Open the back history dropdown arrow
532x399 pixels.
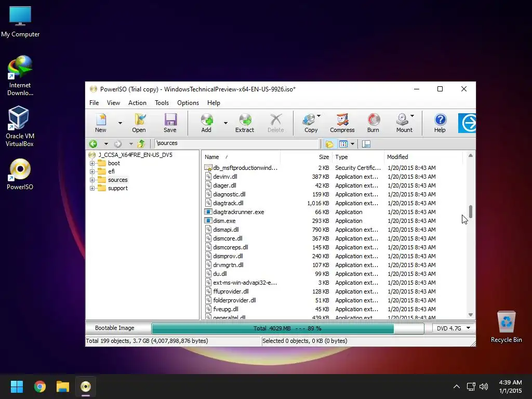point(106,144)
